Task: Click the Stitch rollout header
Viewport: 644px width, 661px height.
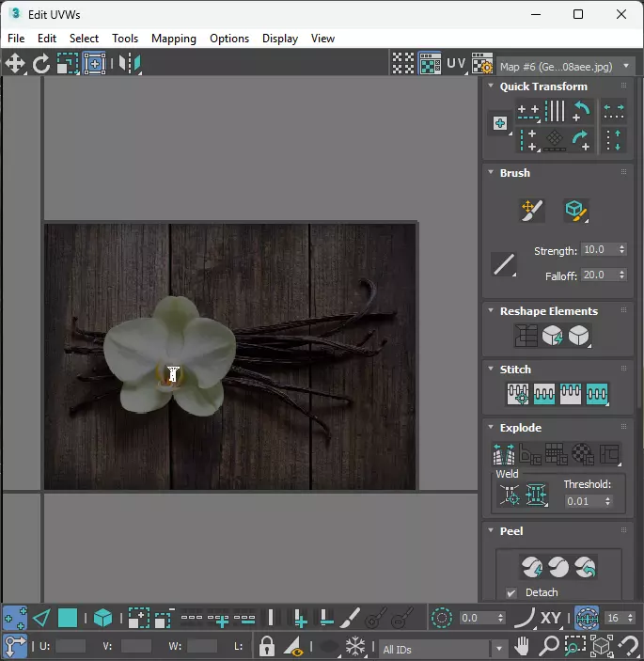Action: coord(515,370)
